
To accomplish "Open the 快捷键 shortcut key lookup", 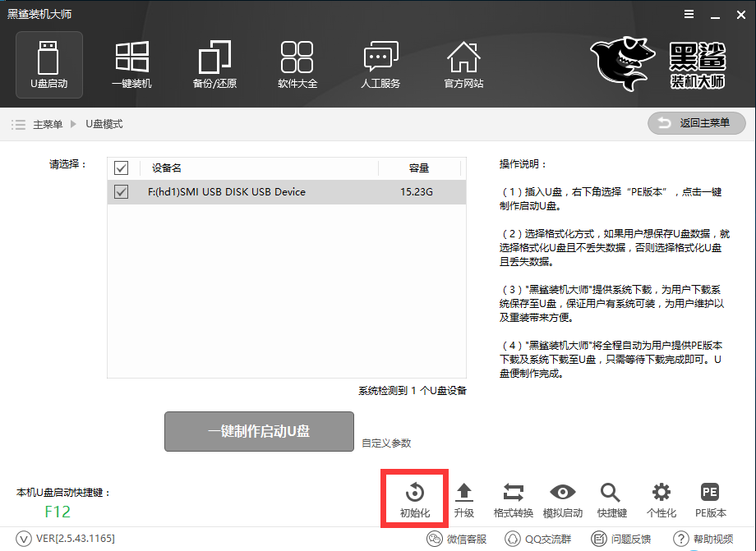I will coord(611,498).
